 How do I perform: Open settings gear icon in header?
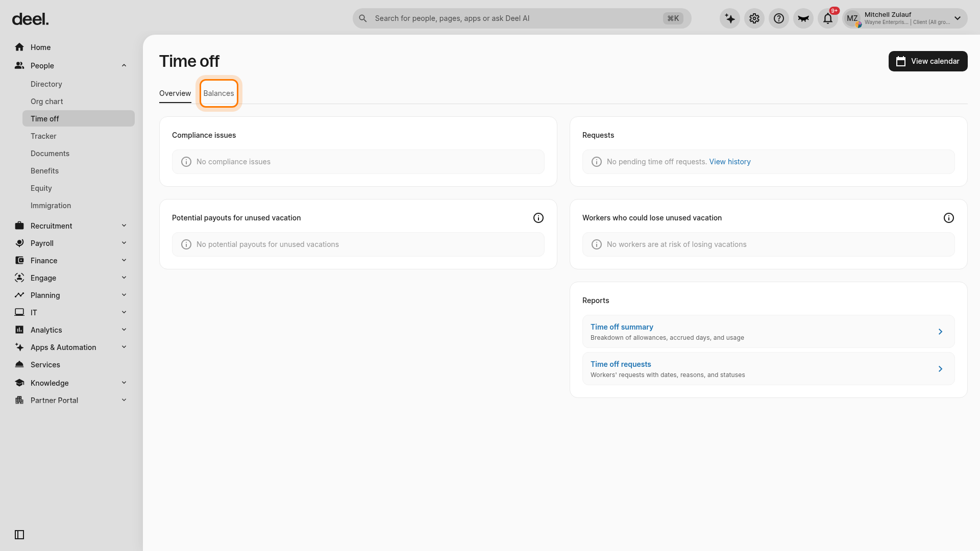(x=754, y=18)
